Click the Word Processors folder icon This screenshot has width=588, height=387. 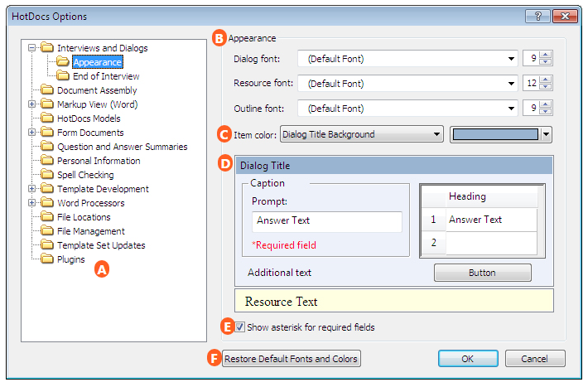47,203
